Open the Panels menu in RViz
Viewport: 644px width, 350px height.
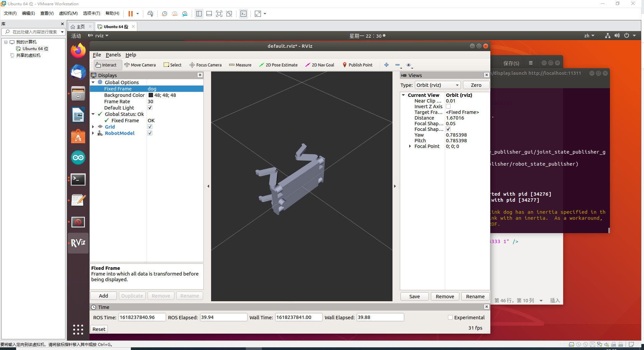click(113, 55)
